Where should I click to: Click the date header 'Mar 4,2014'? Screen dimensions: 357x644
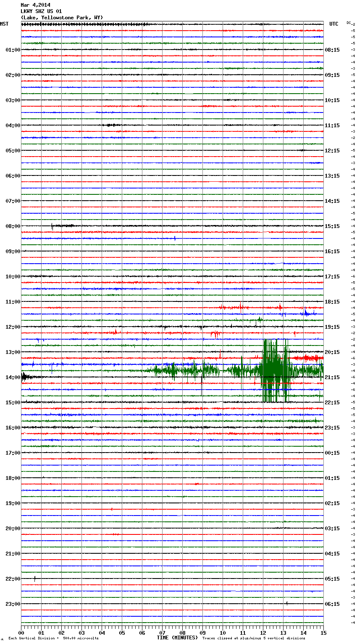[35, 5]
